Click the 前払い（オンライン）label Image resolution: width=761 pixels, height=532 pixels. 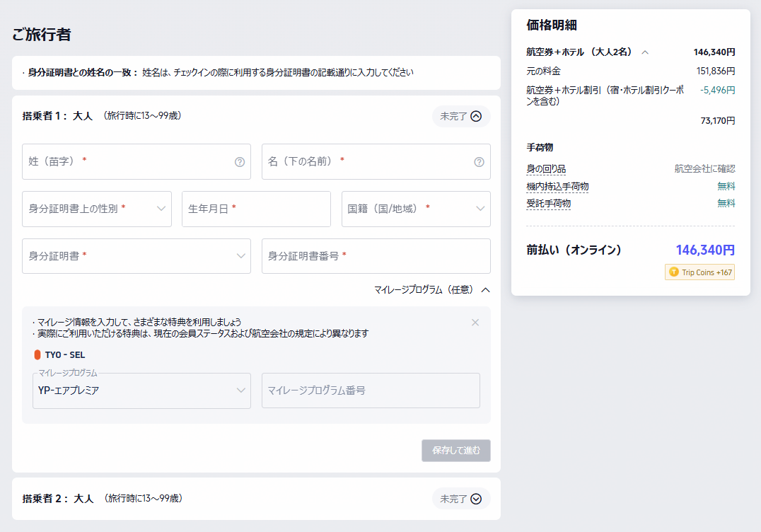(574, 250)
